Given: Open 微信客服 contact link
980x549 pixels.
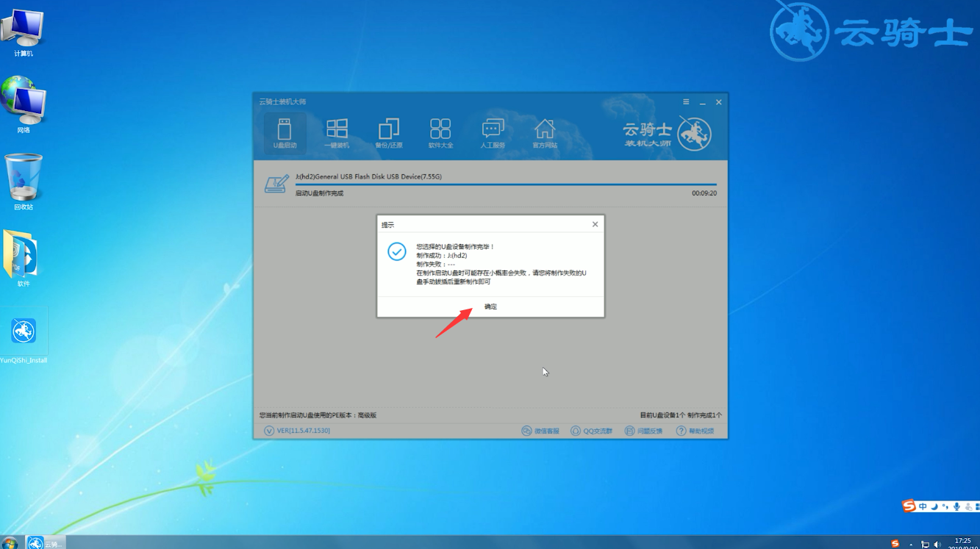Looking at the screenshot, I should [540, 431].
